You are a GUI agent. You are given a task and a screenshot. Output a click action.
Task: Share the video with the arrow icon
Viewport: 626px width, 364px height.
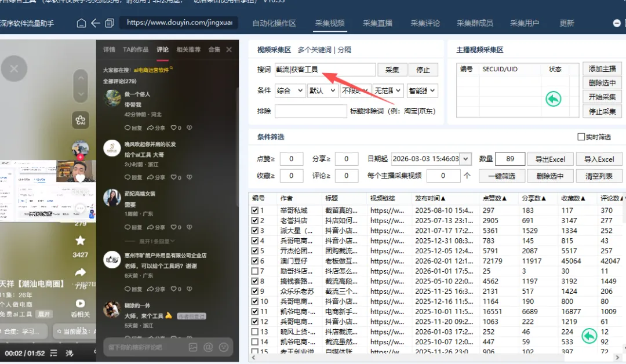[80, 272]
